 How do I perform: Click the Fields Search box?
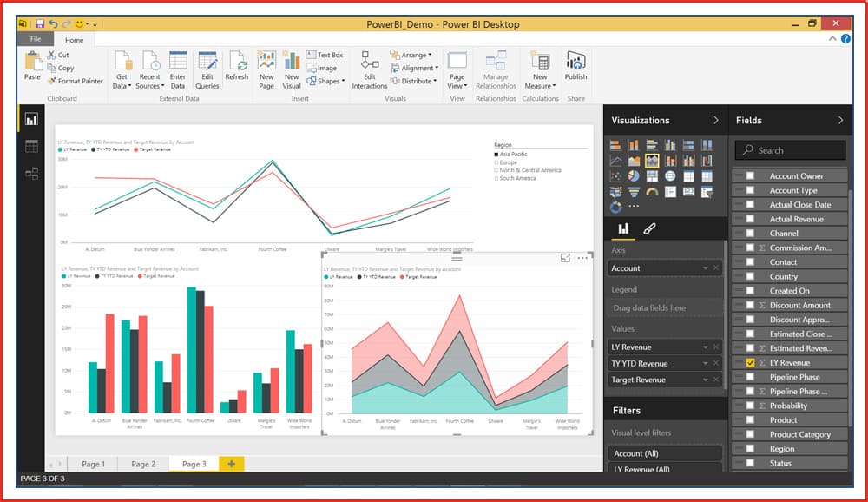click(x=790, y=150)
